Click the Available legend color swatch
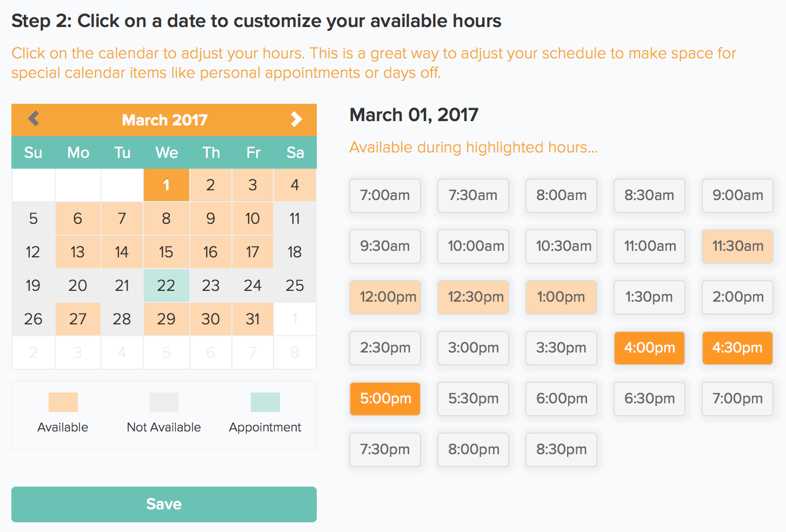786x532 pixels. pos(63,402)
